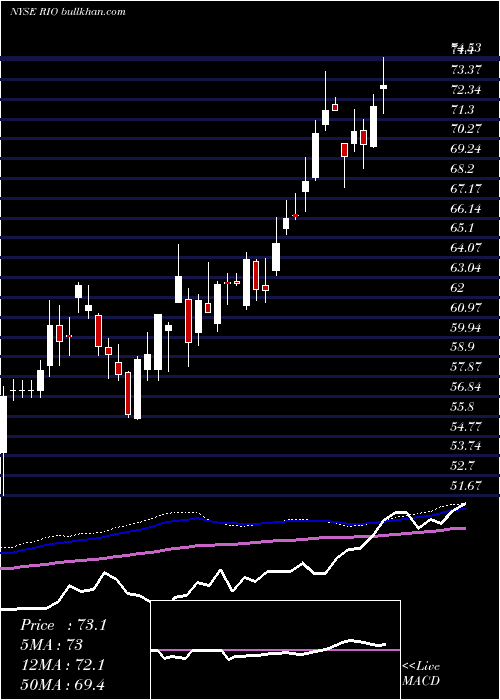Click the 58.9 price axis label
500x700 pixels.
[x=463, y=347]
